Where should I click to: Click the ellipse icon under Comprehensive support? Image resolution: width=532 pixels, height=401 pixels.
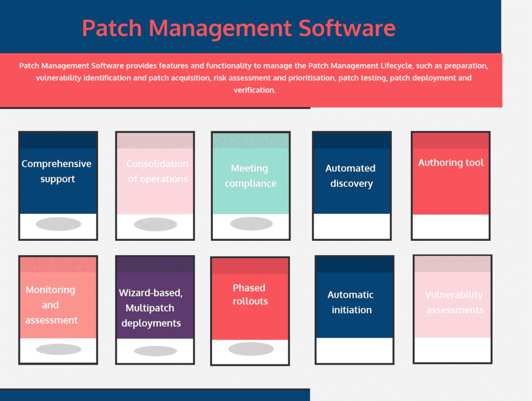[x=58, y=224]
